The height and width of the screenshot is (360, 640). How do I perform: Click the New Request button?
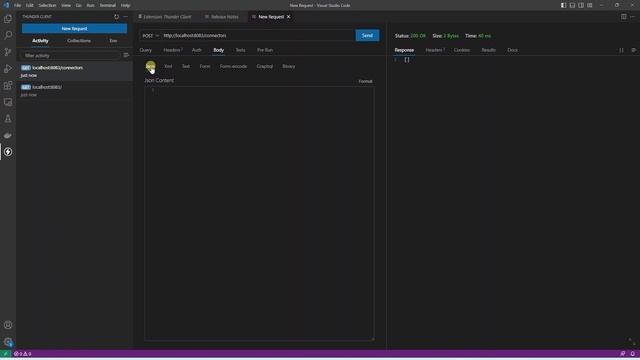pyautogui.click(x=74, y=29)
